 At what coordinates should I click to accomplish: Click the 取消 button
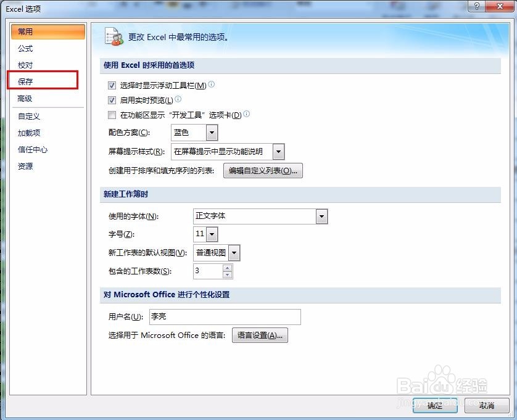(487, 405)
